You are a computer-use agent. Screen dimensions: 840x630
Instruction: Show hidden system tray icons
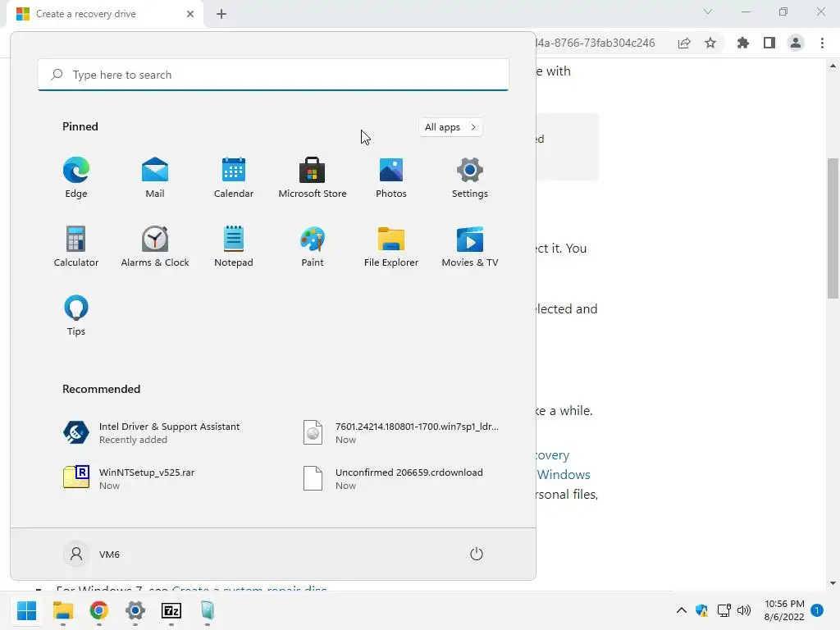click(682, 610)
